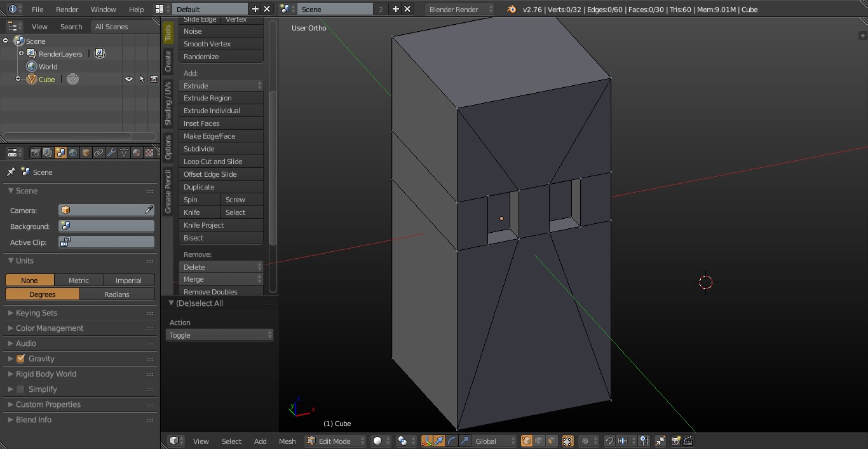Open the Material properties sphere icon

(137, 153)
